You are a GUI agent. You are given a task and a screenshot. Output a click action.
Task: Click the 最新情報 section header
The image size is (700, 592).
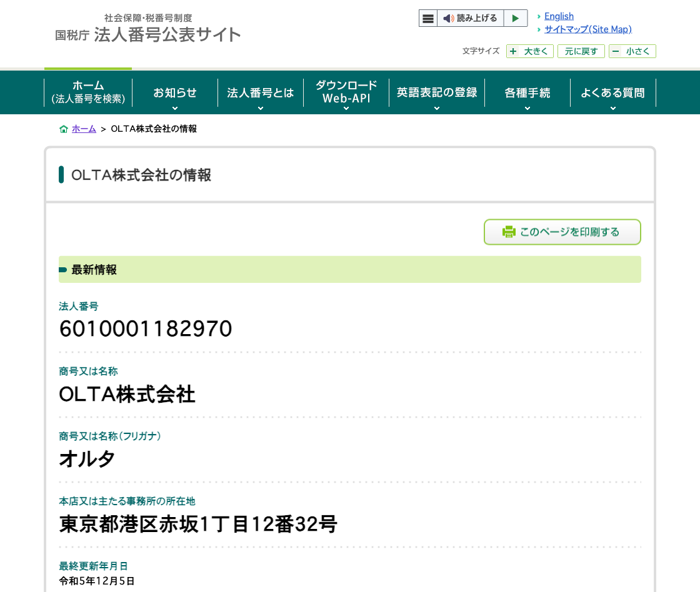tap(350, 269)
